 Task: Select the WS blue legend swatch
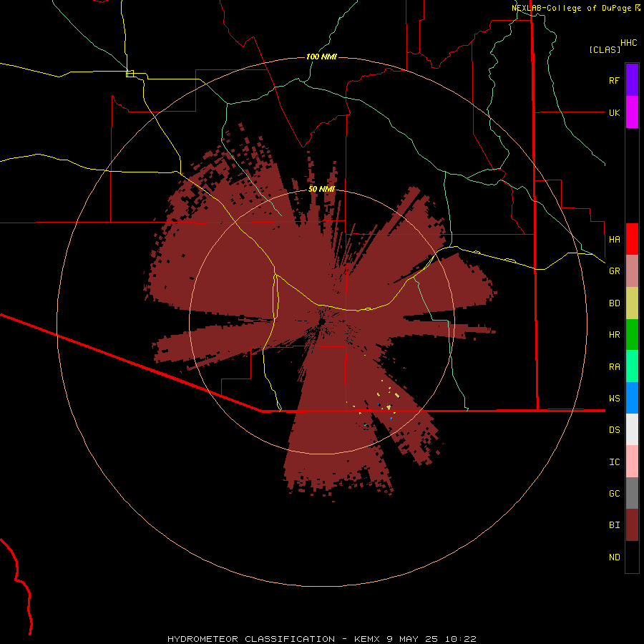pos(632,398)
